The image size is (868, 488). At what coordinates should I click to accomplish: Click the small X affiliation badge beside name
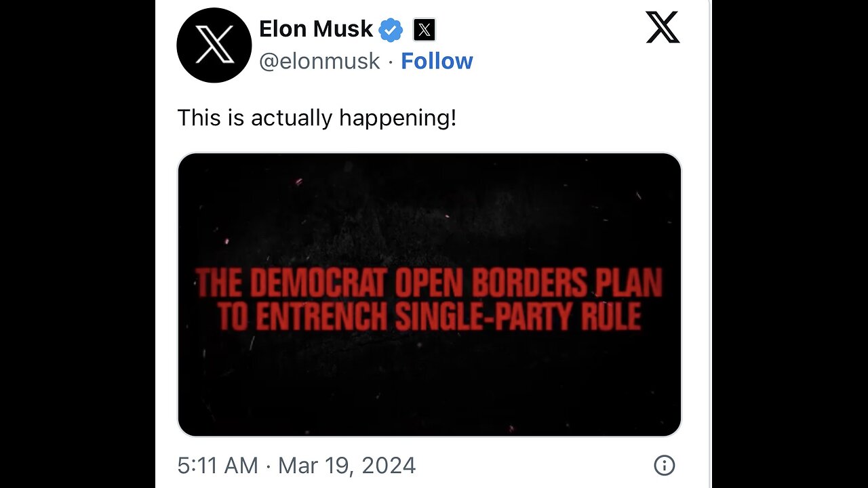pyautogui.click(x=424, y=30)
